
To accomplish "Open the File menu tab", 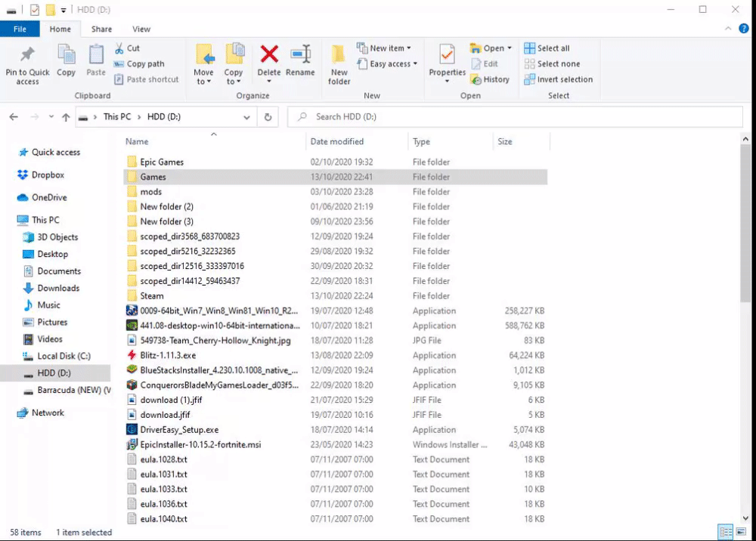I will click(20, 29).
